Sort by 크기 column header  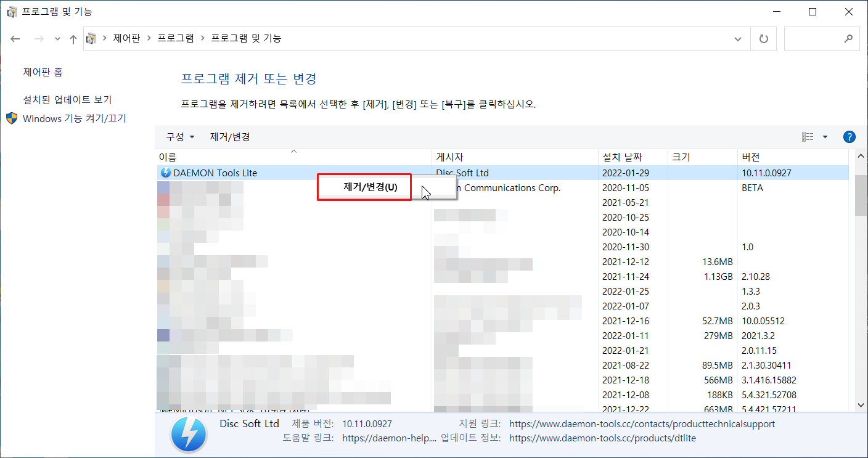[703, 157]
